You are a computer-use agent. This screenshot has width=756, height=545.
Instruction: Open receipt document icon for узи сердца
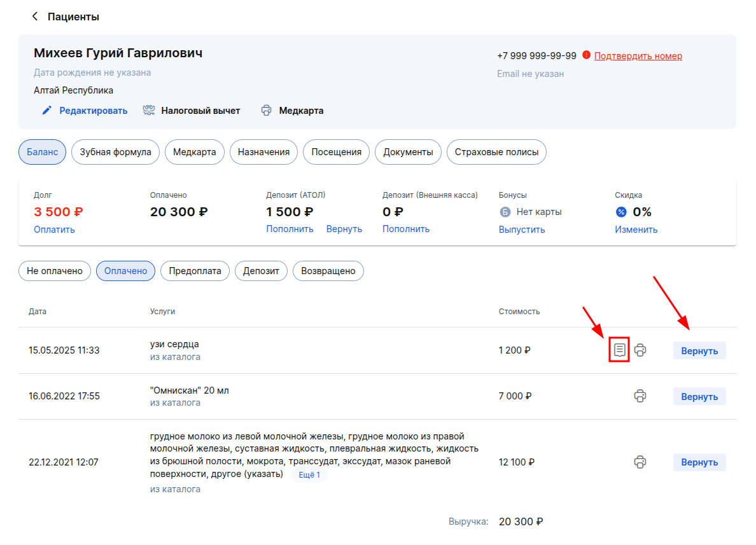[620, 350]
